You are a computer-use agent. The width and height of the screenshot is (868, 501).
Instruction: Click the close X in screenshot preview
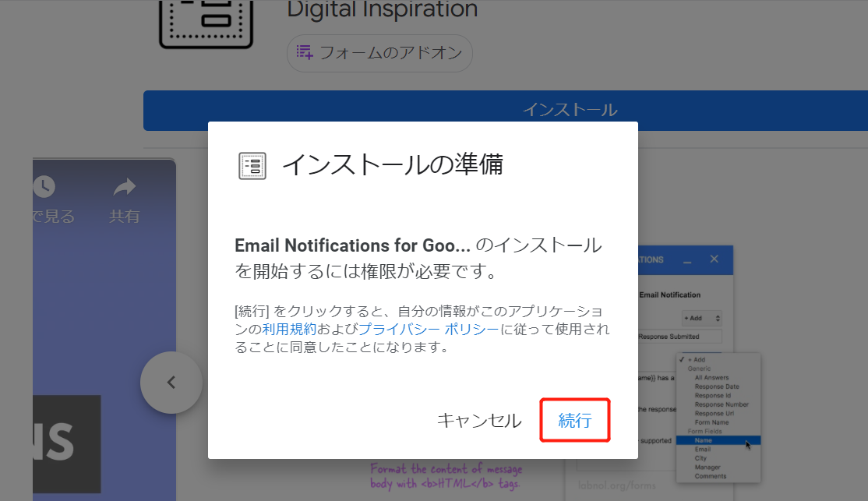point(714,259)
